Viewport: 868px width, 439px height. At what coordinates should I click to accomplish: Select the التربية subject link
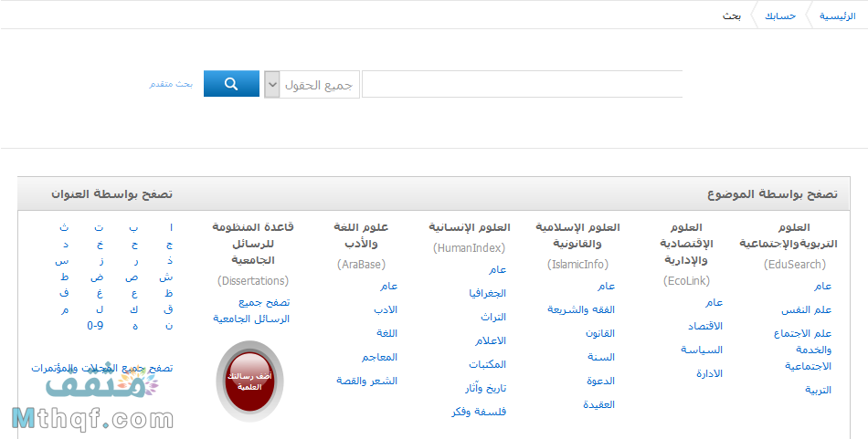coord(818,390)
